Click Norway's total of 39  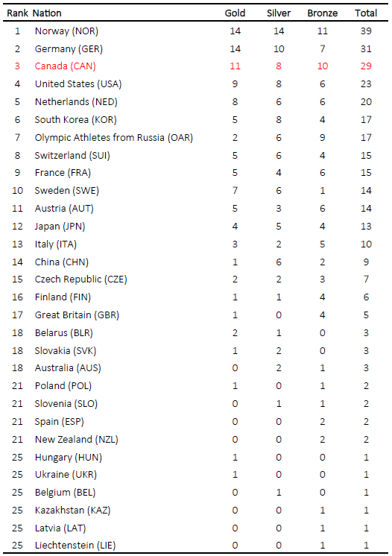tap(366, 31)
